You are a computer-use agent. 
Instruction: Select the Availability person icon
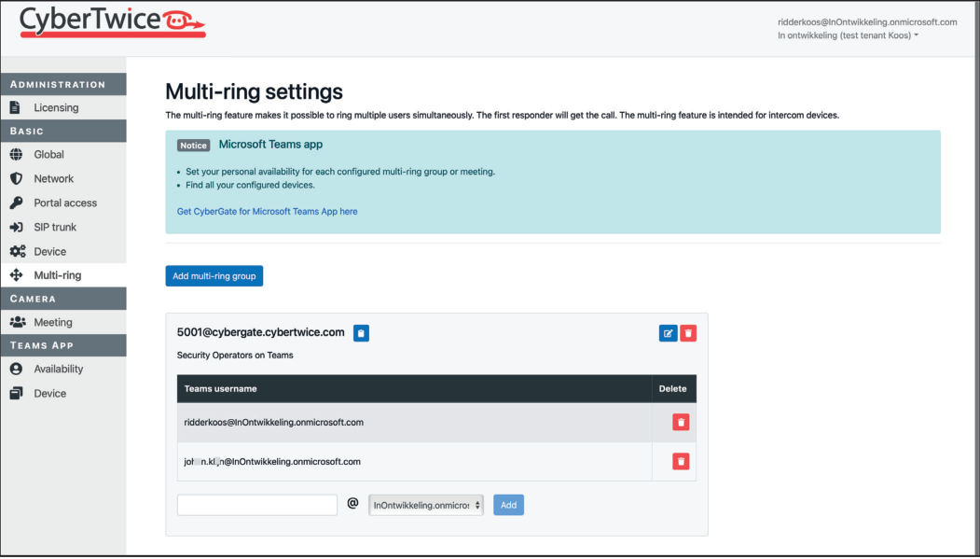point(16,369)
